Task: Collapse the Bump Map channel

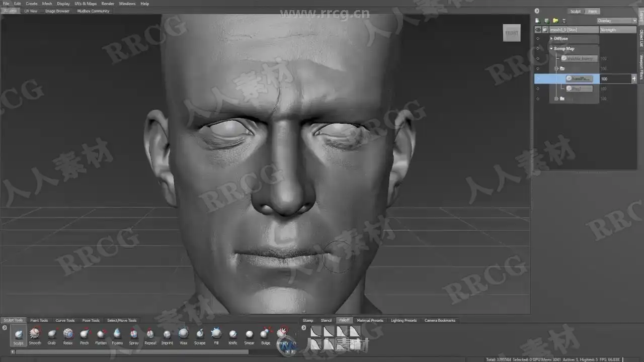Action: (551, 49)
